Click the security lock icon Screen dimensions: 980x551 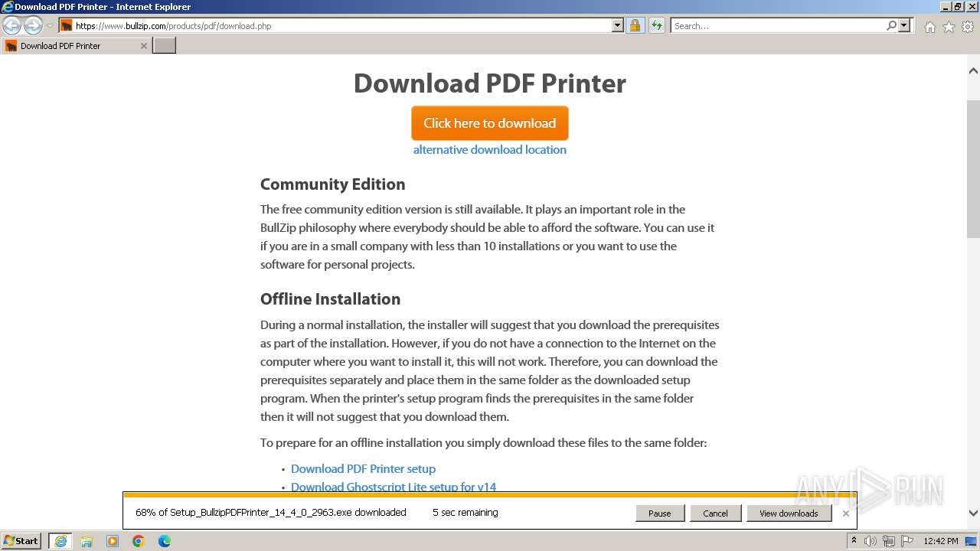(635, 25)
